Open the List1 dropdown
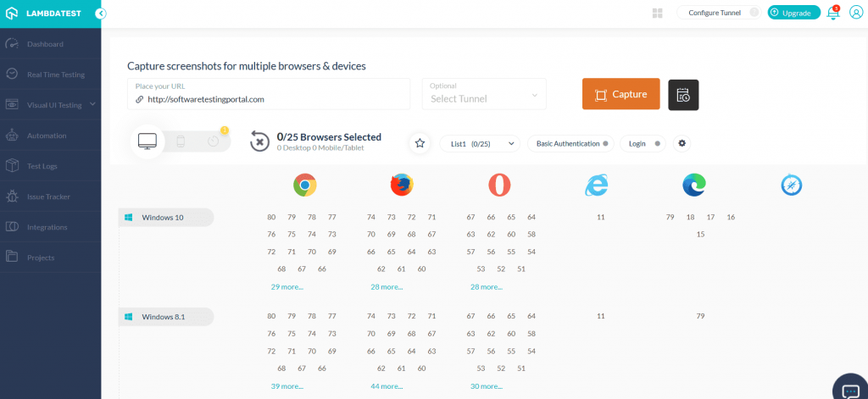 click(479, 144)
